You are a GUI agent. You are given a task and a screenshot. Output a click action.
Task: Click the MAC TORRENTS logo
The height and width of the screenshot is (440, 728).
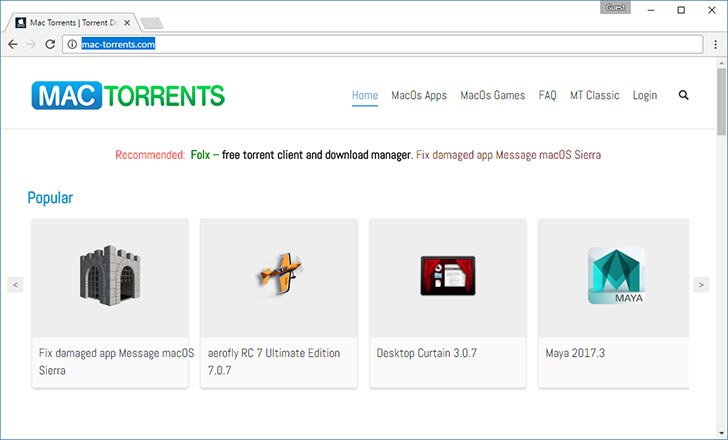point(128,96)
